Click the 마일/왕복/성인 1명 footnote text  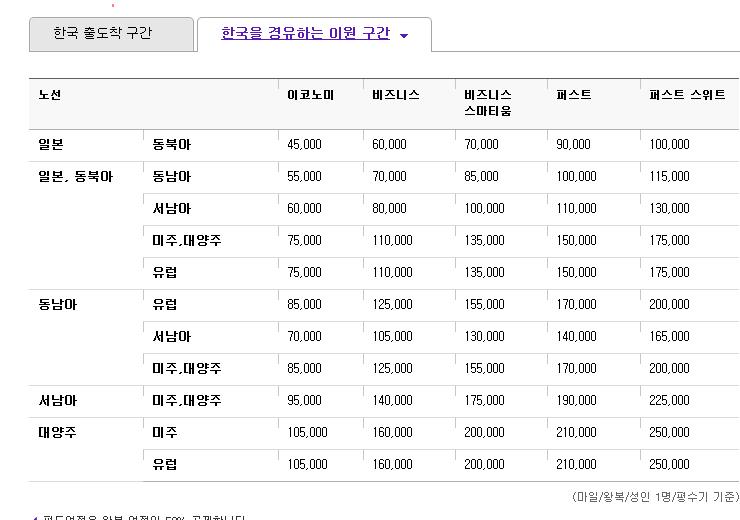click(x=655, y=496)
